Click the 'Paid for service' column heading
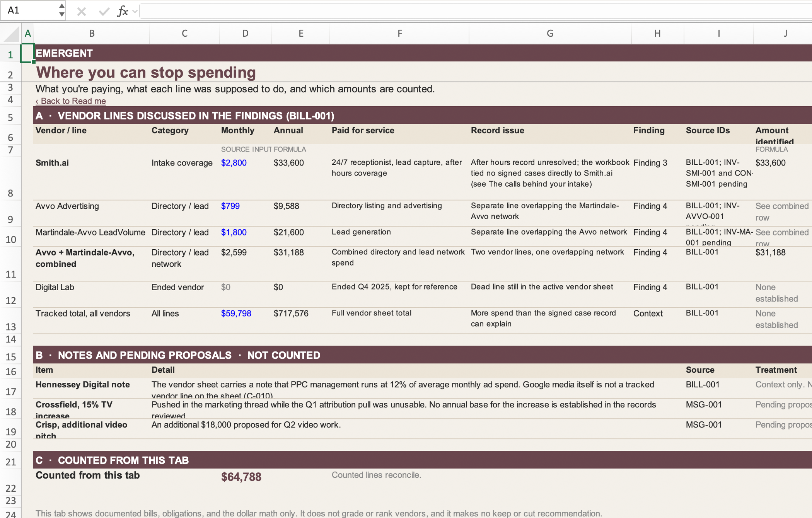This screenshot has width=812, height=518. pyautogui.click(x=363, y=130)
